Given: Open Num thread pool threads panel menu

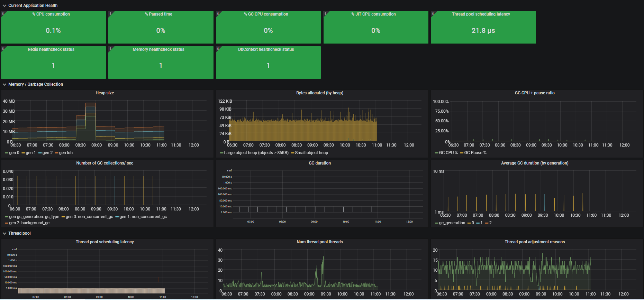Looking at the screenshot, I should (x=320, y=242).
